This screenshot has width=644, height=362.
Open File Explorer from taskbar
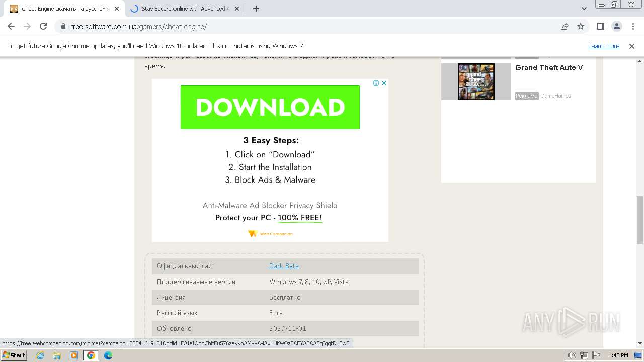click(x=57, y=355)
